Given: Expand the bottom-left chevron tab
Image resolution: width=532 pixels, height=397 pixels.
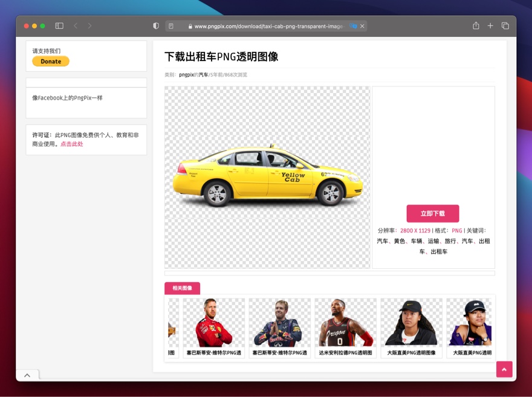Looking at the screenshot, I should point(27,375).
